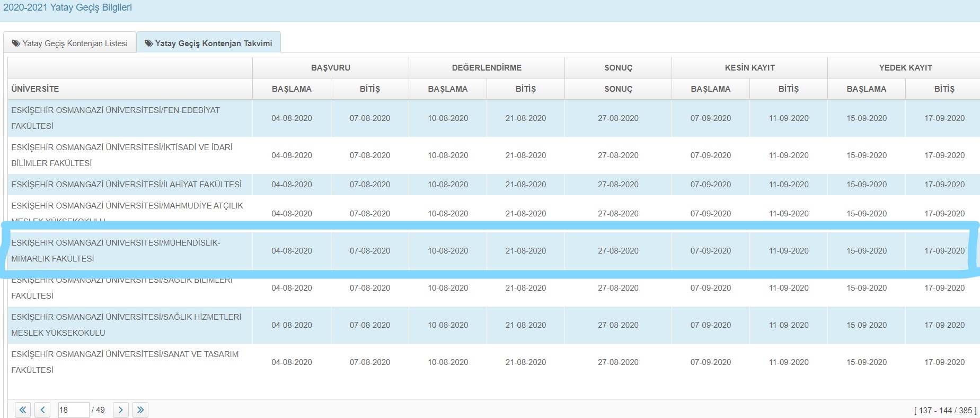Click the total pages label / 49
This screenshot has height=418, width=980.
pyautogui.click(x=98, y=410)
